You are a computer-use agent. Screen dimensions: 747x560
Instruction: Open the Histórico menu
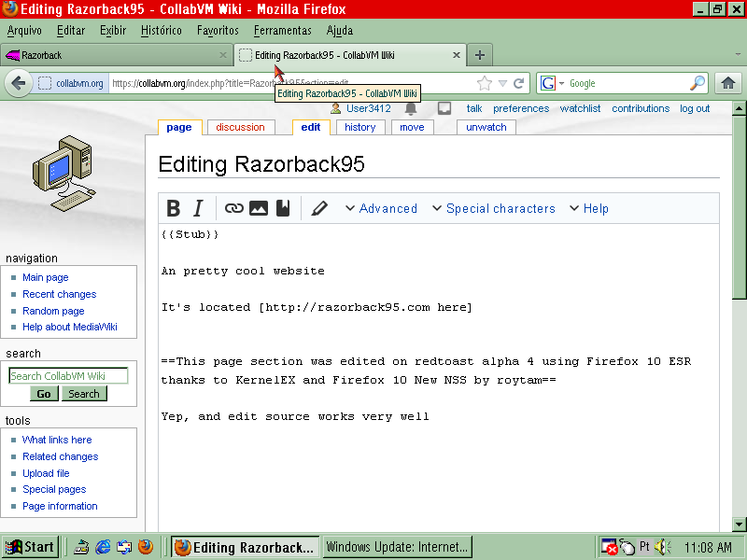[x=161, y=31]
